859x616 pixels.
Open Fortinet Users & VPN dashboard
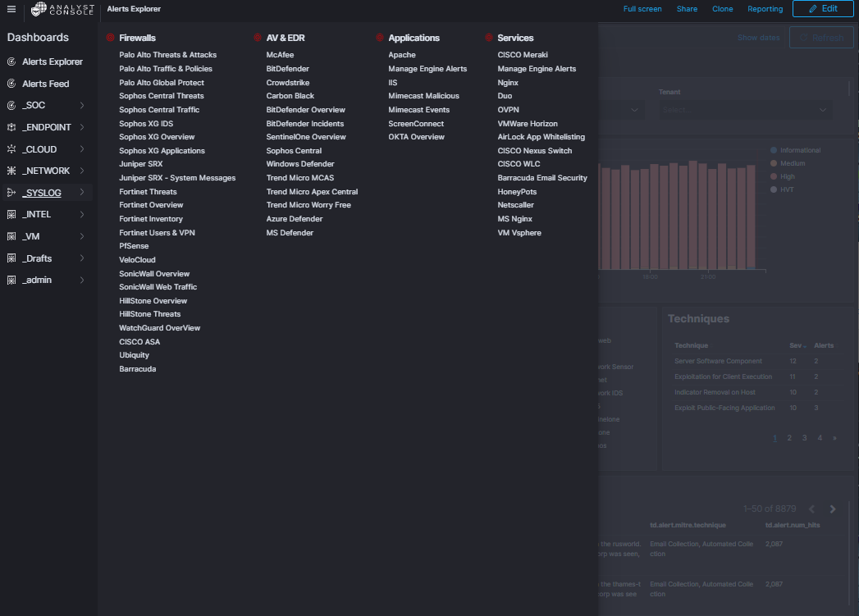[x=158, y=233]
